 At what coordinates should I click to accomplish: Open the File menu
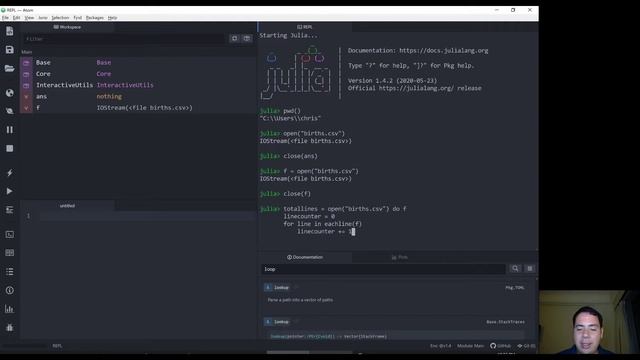[x=5, y=18]
